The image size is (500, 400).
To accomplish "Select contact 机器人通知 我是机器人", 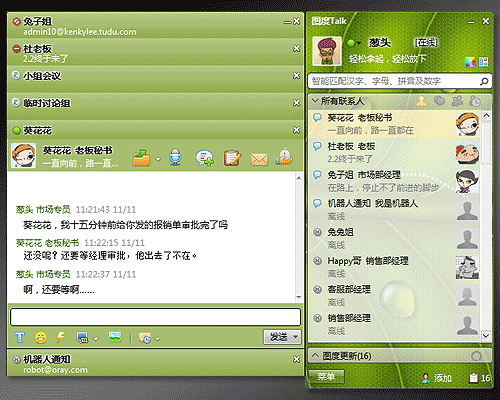I will (395, 210).
